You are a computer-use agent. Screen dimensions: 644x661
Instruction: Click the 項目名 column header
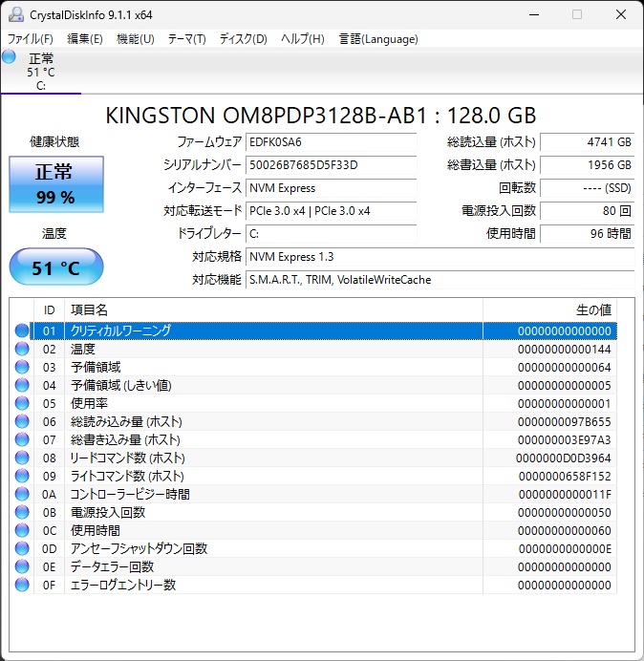point(273,310)
